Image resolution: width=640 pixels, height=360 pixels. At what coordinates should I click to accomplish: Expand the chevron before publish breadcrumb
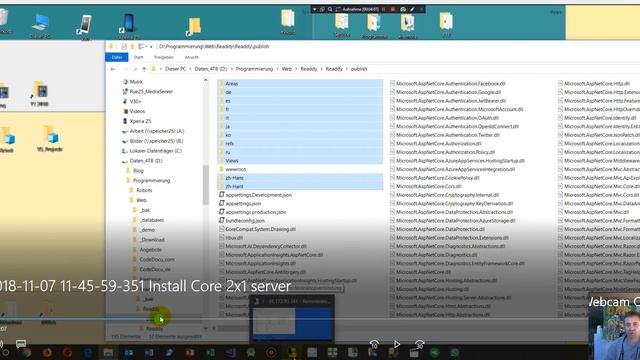click(347, 69)
